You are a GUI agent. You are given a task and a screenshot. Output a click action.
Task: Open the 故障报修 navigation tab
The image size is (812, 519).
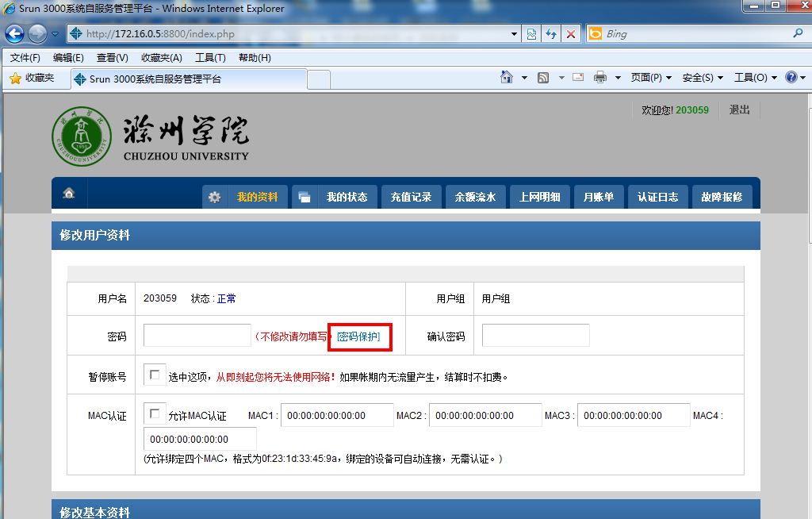(722, 197)
